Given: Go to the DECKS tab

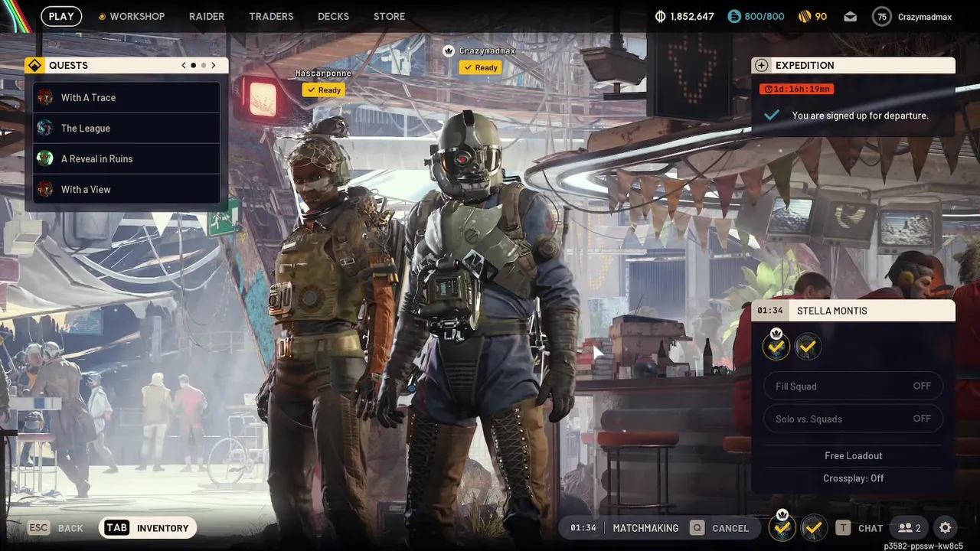Looking at the screenshot, I should [333, 16].
